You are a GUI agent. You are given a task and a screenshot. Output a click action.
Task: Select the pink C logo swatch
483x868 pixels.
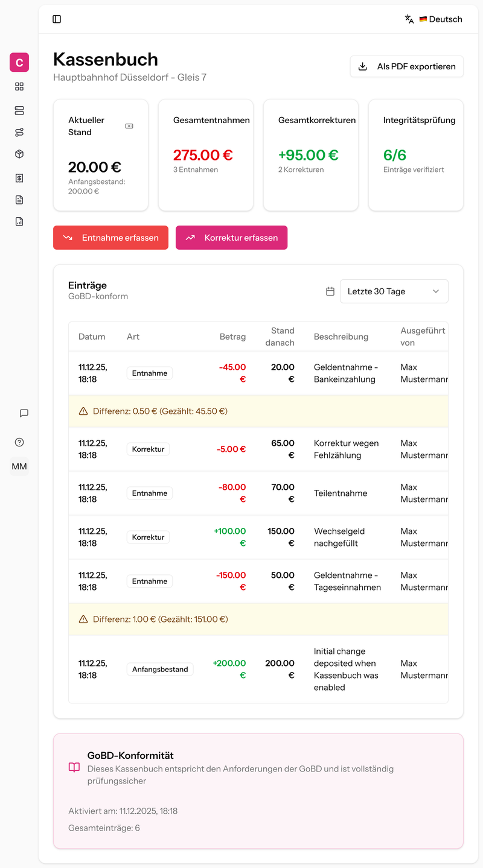point(19,62)
